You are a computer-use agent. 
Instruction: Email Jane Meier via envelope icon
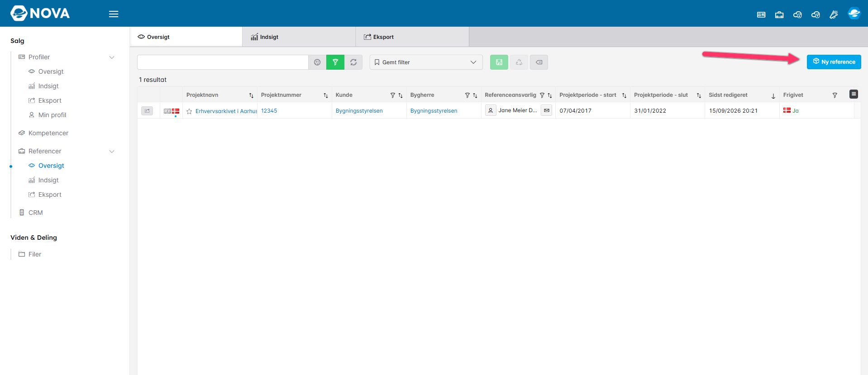click(547, 110)
